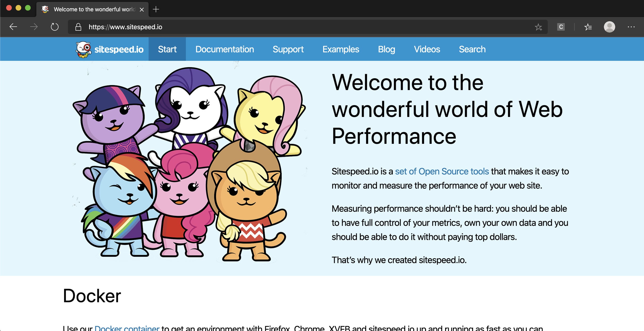Close the Welcome to the wonderful world tab
This screenshot has width=644, height=331.
[x=142, y=9]
